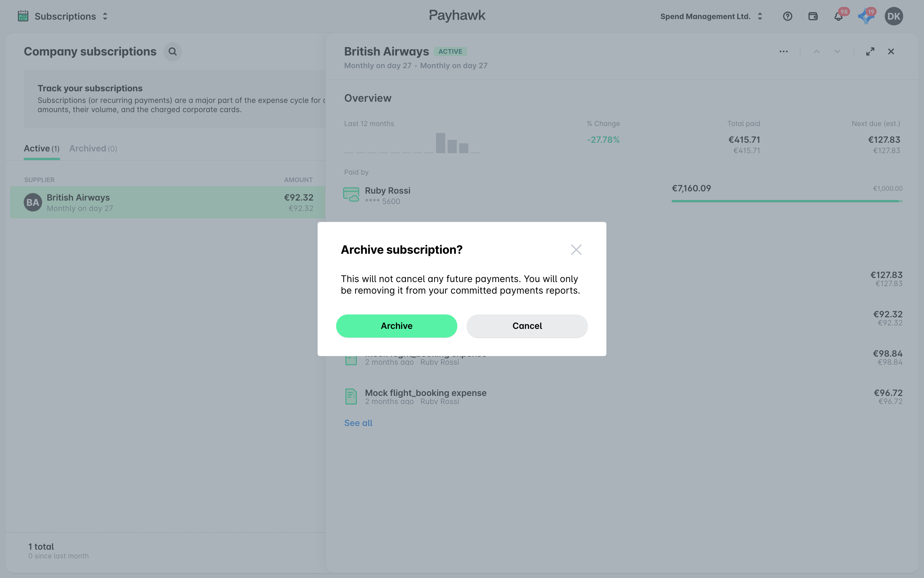Click the card spend progress bar
The height and width of the screenshot is (578, 924).
coord(787,201)
